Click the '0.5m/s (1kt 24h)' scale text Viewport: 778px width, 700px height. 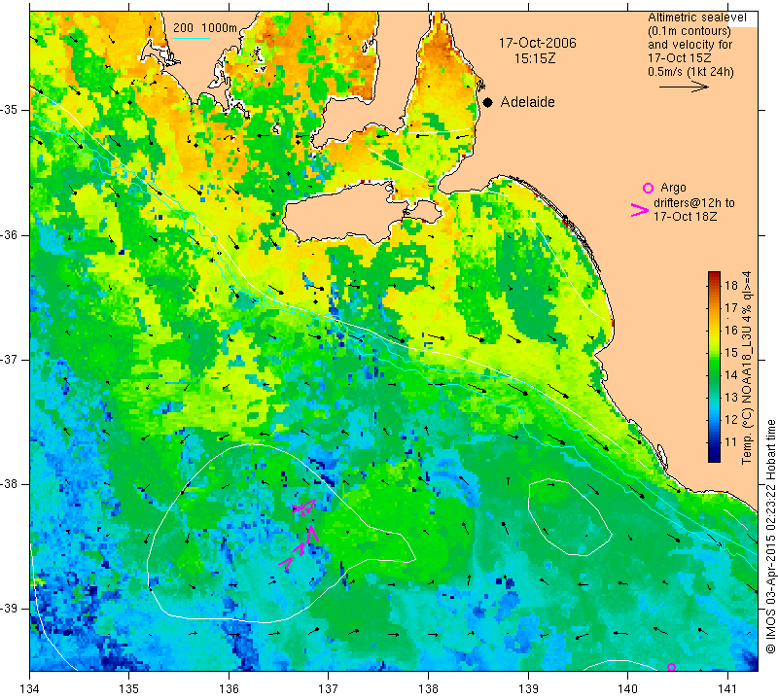pos(690,72)
